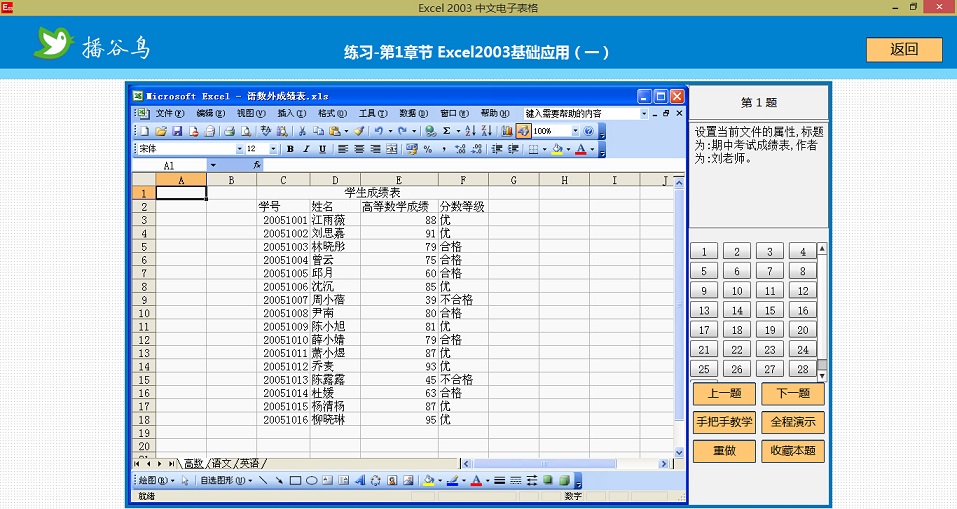
Task: Switch to the 语文 sheet tab
Action: point(222,464)
